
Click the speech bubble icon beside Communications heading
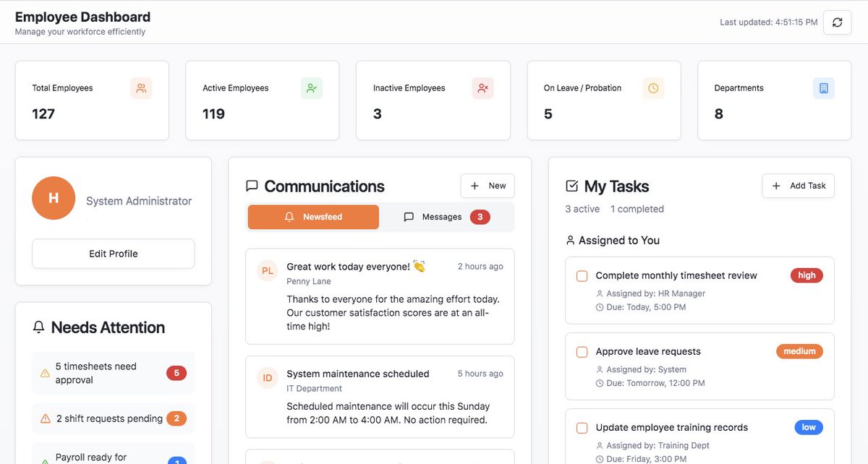click(x=252, y=185)
